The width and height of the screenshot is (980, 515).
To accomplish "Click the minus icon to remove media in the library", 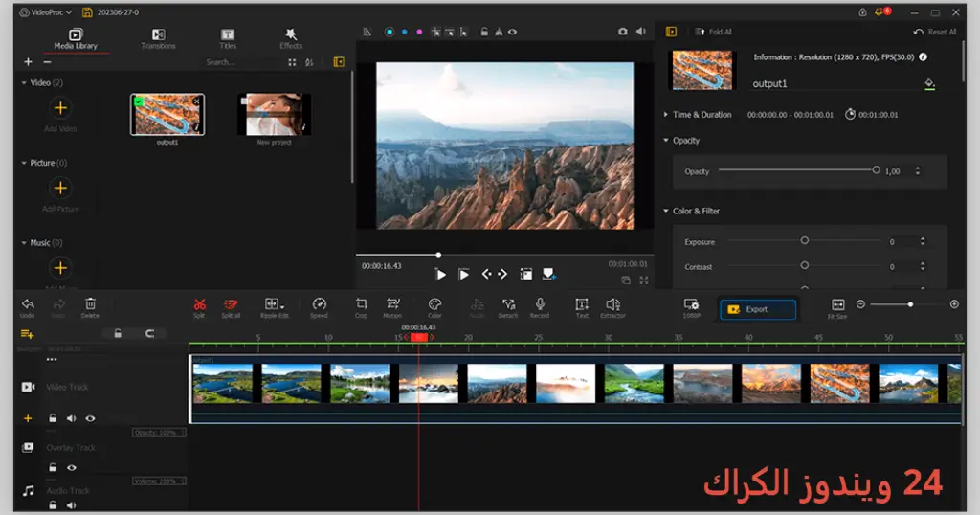I will click(47, 62).
